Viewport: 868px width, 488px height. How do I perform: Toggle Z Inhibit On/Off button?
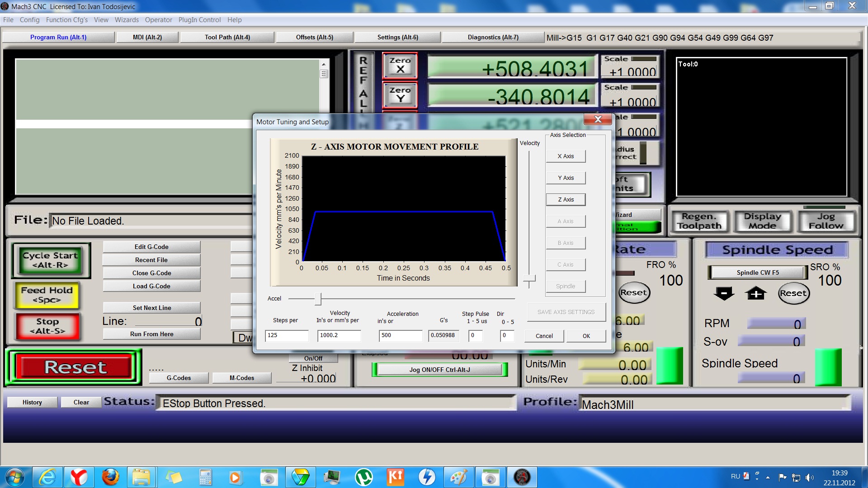[x=313, y=358]
